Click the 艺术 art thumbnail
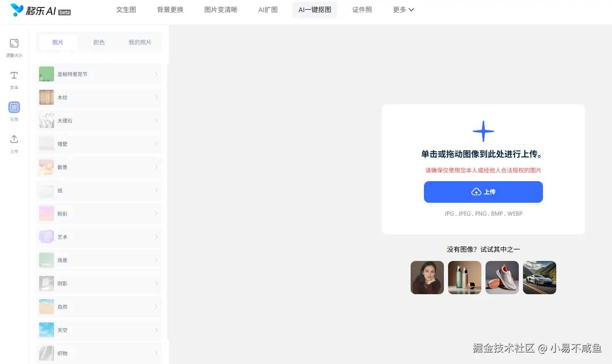Screen dimensions: 612x364 tap(47, 237)
